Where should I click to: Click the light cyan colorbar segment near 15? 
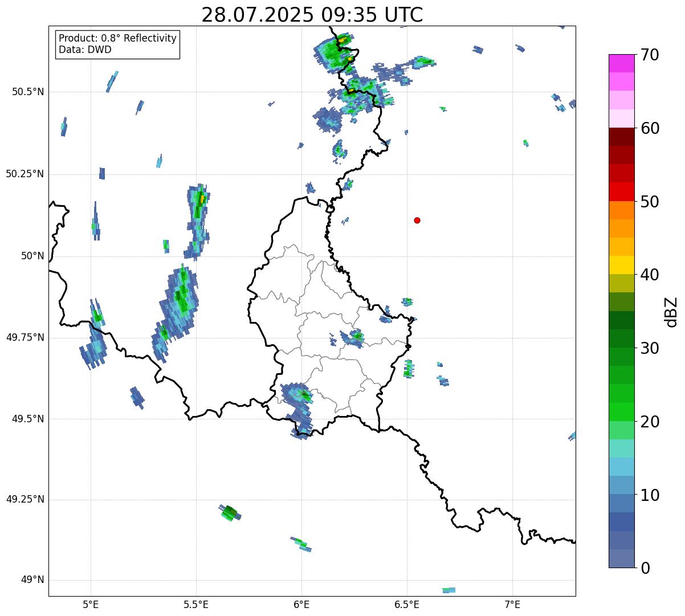tap(621, 448)
